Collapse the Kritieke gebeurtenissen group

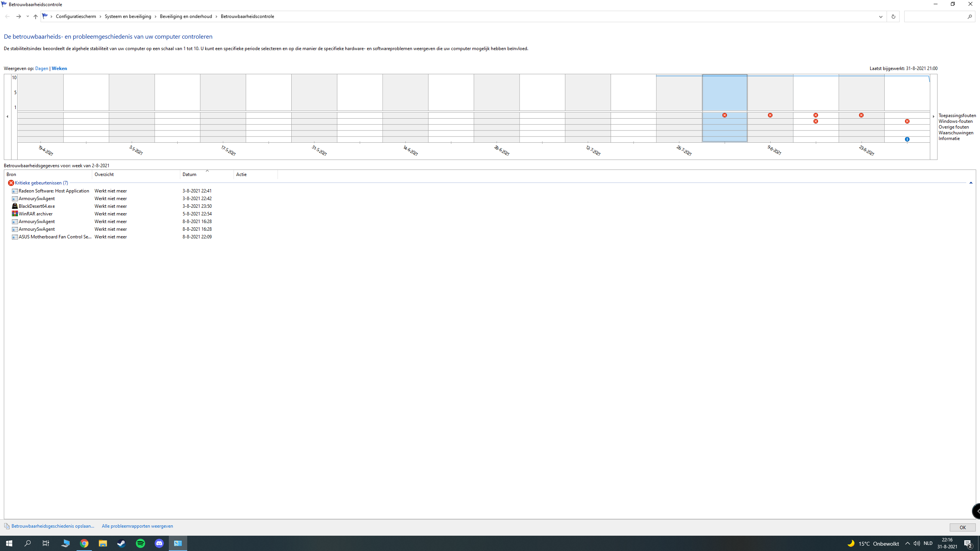point(971,183)
